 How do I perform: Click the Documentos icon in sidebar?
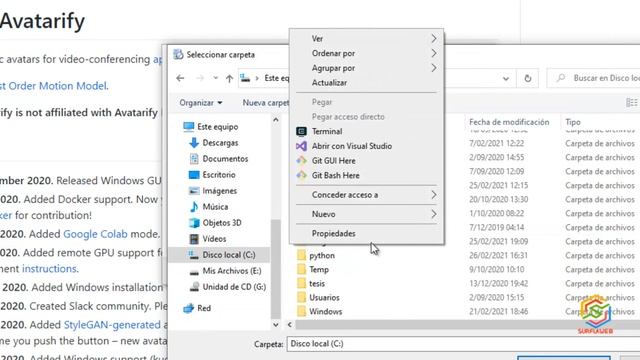194,159
